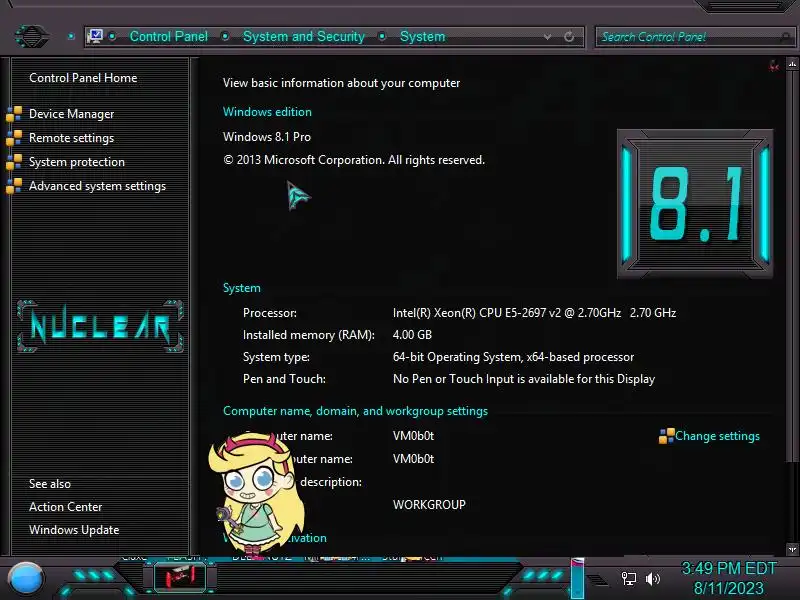Select the Windows 8.1 Pro edition text
Viewport: 800px width, 600px height.
coord(267,137)
